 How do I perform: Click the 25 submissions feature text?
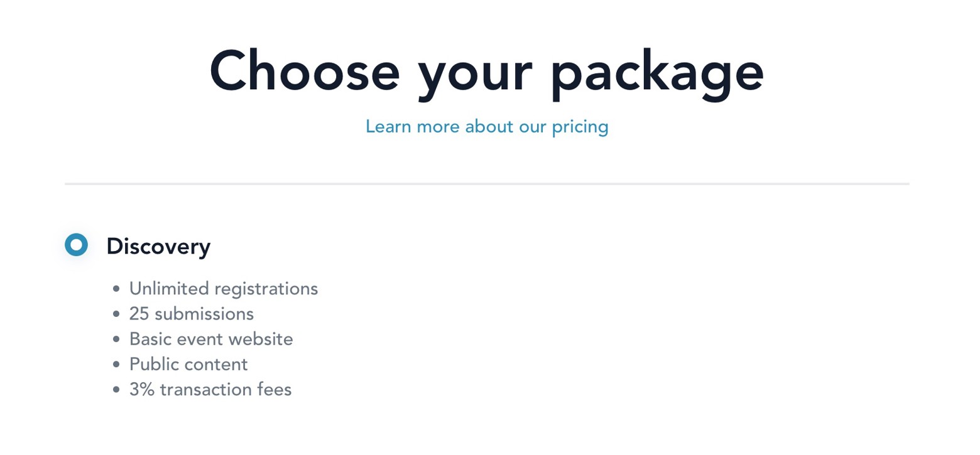coord(192,314)
